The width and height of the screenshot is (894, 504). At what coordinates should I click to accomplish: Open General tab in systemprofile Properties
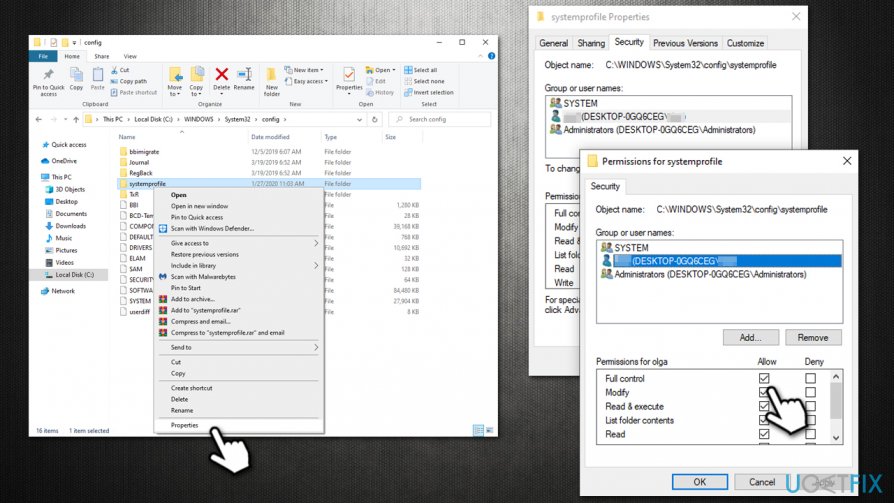coord(553,43)
